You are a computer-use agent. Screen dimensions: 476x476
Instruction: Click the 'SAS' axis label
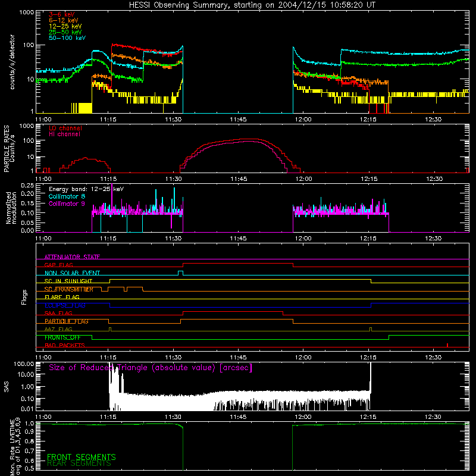click(7, 387)
